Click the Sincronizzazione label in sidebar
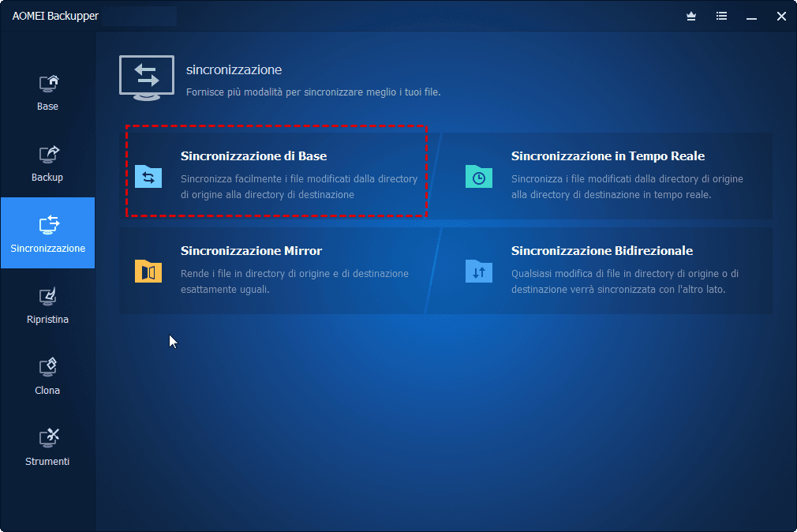 coord(48,248)
